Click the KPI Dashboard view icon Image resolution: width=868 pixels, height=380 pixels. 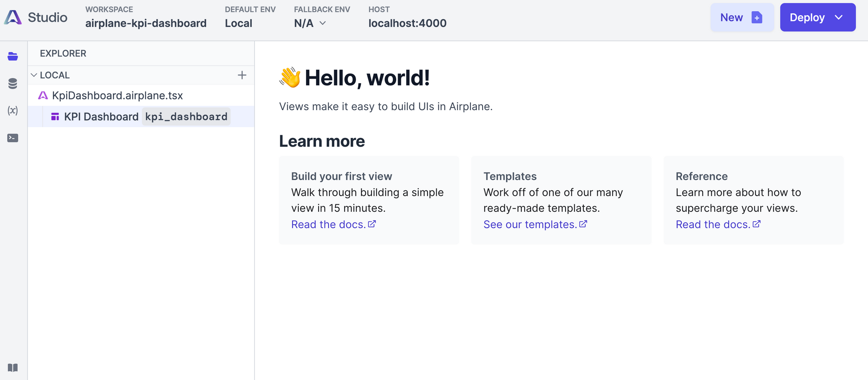click(x=55, y=117)
